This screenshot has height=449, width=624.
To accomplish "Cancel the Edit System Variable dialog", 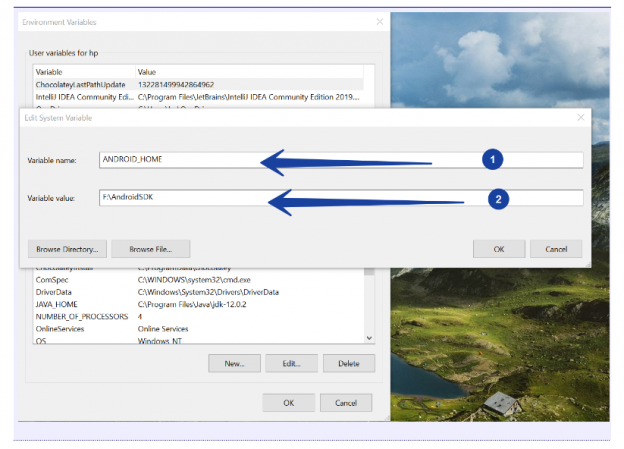I will pos(556,248).
